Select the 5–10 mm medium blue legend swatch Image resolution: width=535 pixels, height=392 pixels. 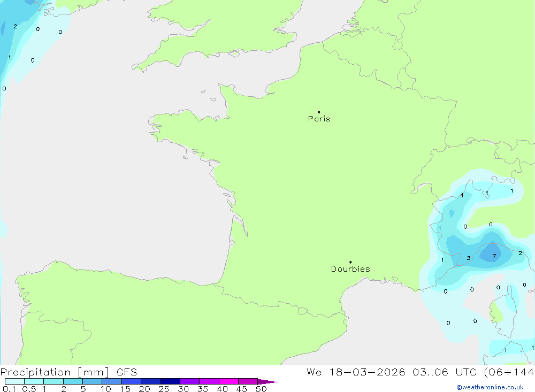93,381
